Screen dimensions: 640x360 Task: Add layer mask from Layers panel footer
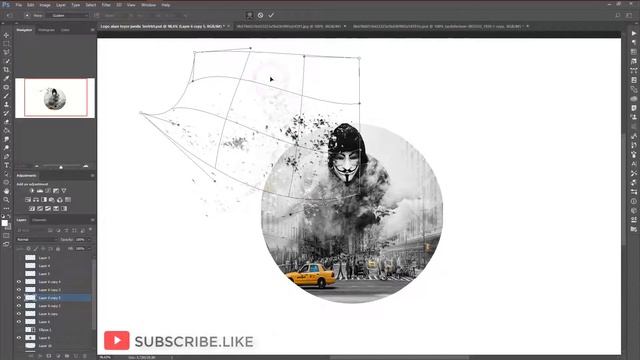[x=49, y=356]
